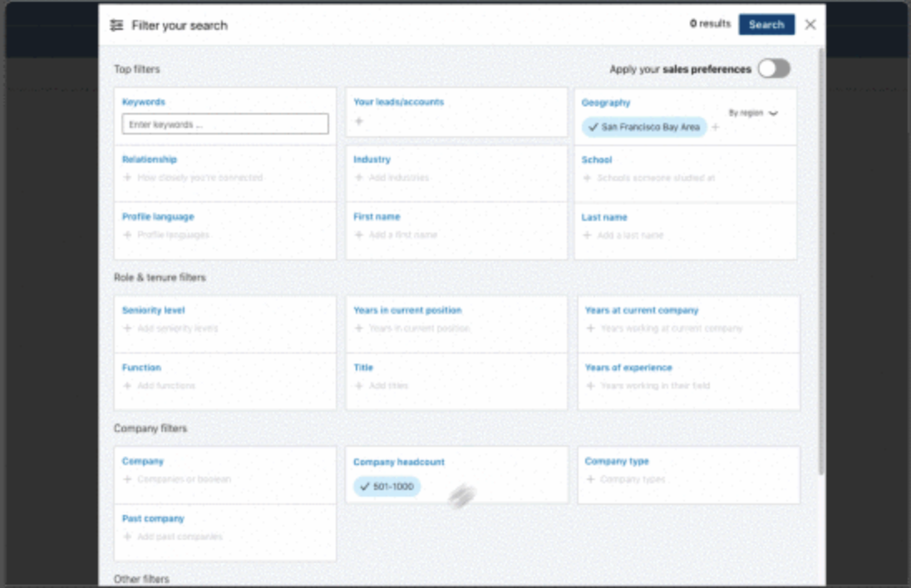911x588 pixels.
Task: Open the By region dropdown
Action: [753, 113]
